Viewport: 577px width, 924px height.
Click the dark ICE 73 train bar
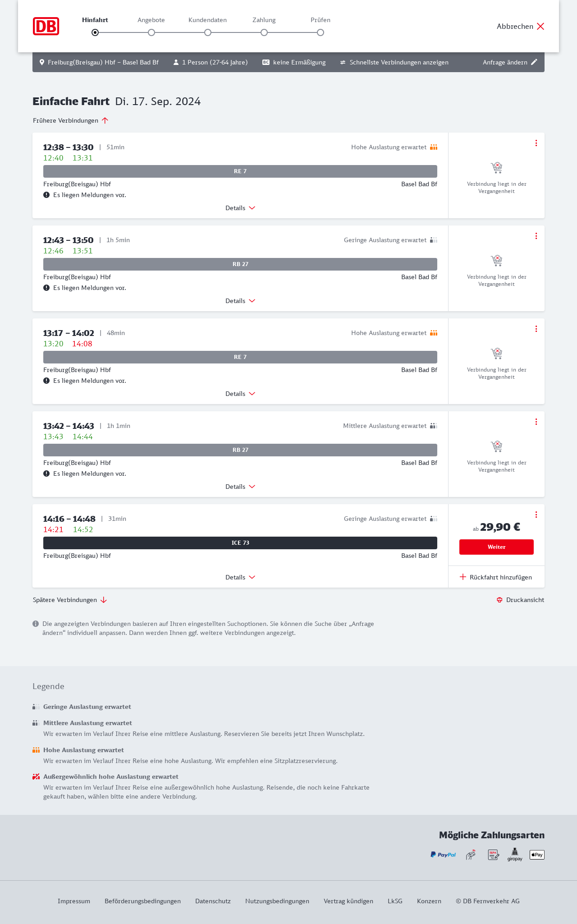coord(240,543)
